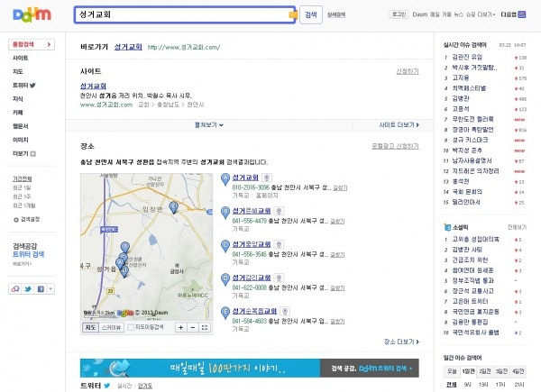Expand the 더보기 item in left menu
The height and width of the screenshot is (392, 541).
pyautogui.click(x=24, y=154)
